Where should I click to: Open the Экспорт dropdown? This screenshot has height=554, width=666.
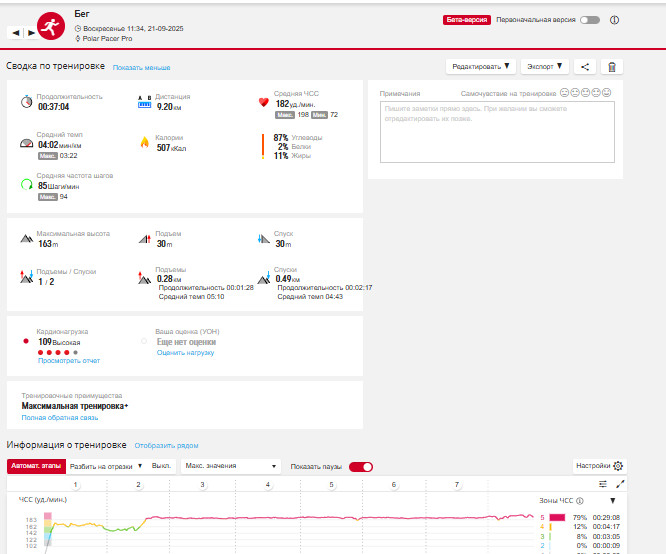click(x=545, y=67)
